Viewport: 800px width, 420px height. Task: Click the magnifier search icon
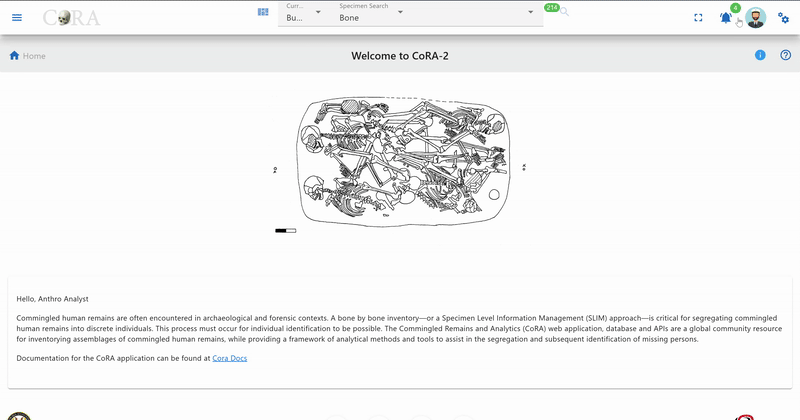[x=564, y=12]
